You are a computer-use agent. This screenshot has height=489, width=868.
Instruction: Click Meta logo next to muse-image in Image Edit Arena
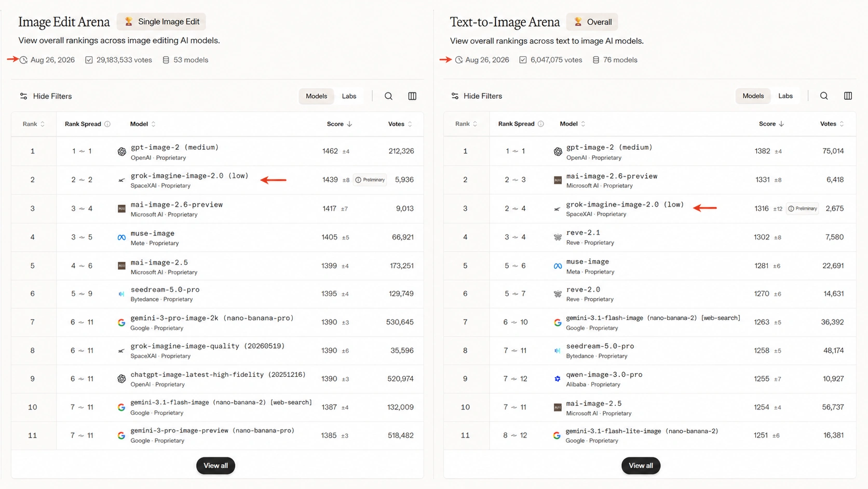click(x=121, y=237)
